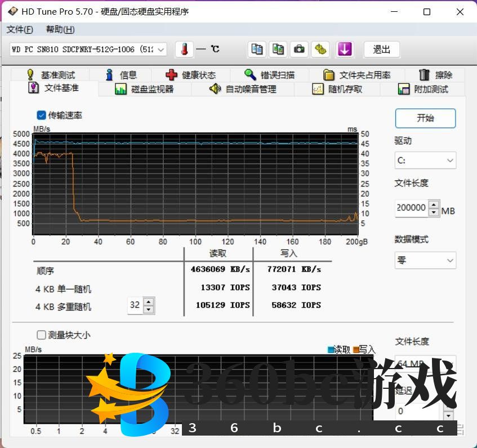Expand the 驱动 drive C: dropdown
Viewport: 477px width, 448px height.
point(425,161)
